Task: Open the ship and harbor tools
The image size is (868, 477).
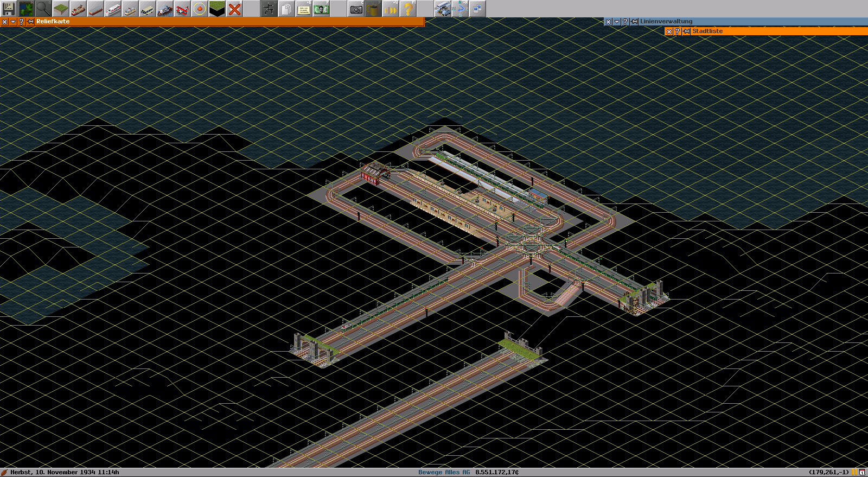Action: [x=165, y=9]
